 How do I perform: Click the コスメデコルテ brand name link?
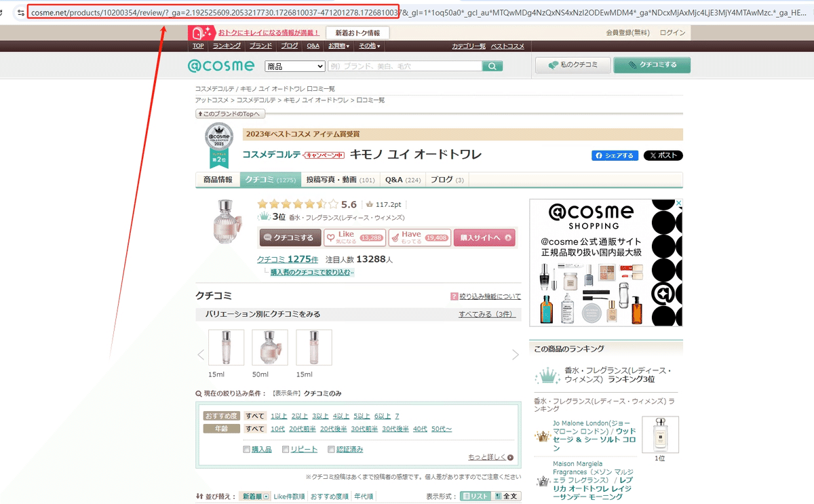[x=271, y=155]
